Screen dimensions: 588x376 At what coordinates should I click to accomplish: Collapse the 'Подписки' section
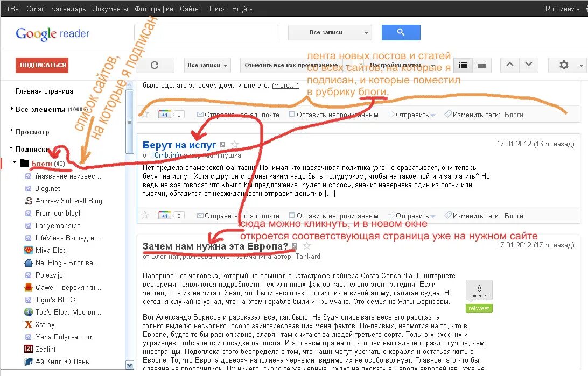(11, 148)
